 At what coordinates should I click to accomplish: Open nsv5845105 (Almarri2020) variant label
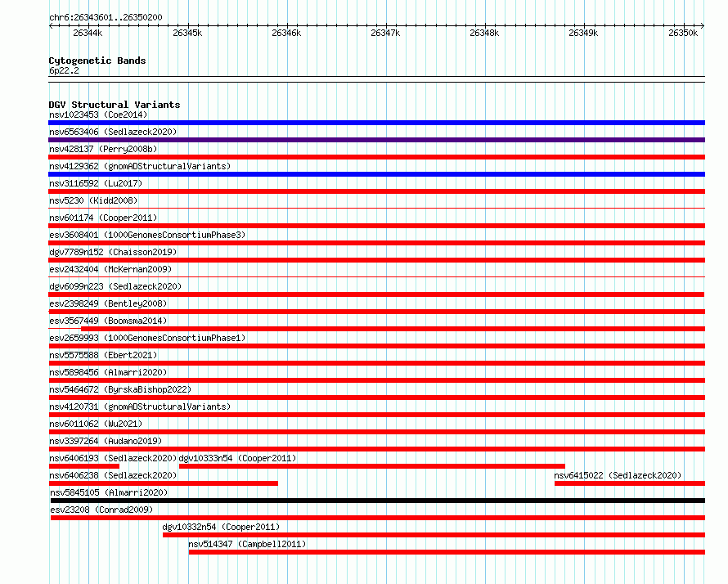click(109, 492)
